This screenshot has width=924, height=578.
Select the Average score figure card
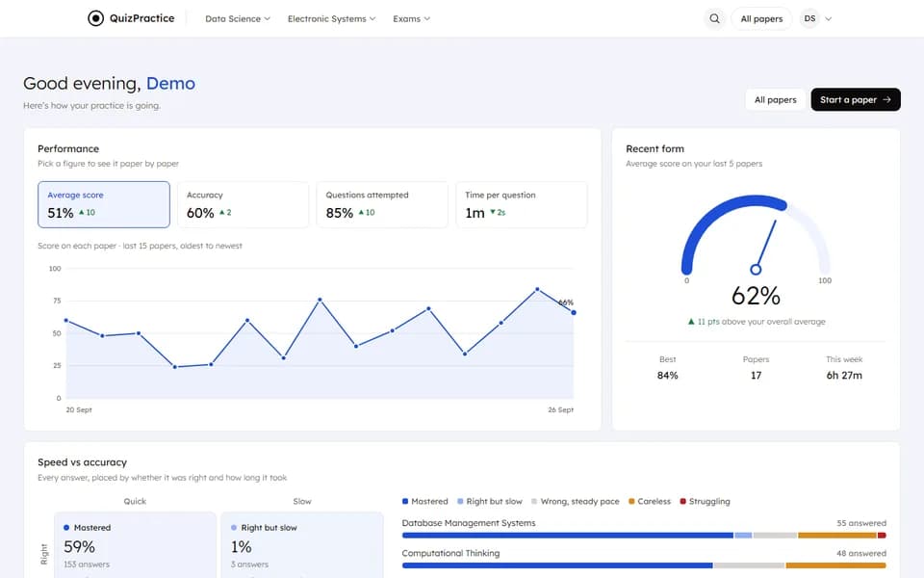[x=104, y=204]
